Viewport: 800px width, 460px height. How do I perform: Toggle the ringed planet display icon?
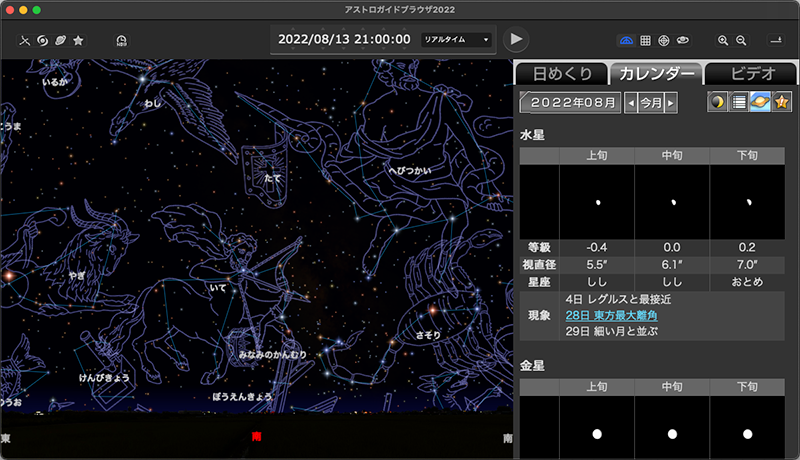click(x=60, y=40)
